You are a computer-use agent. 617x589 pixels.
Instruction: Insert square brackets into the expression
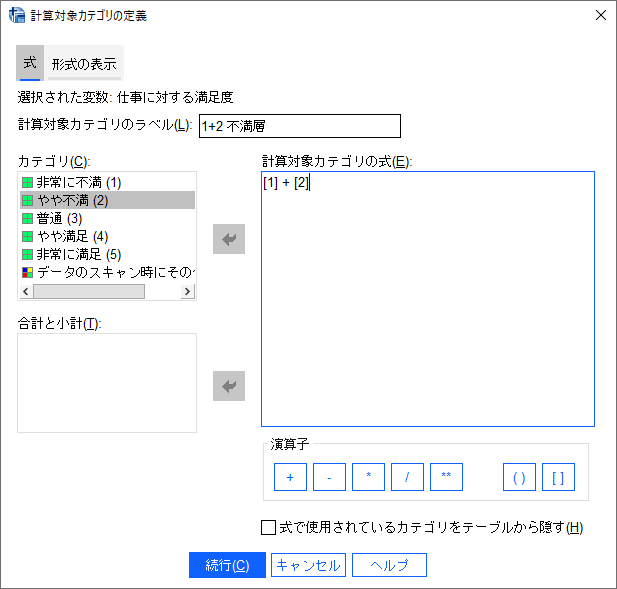(x=558, y=478)
